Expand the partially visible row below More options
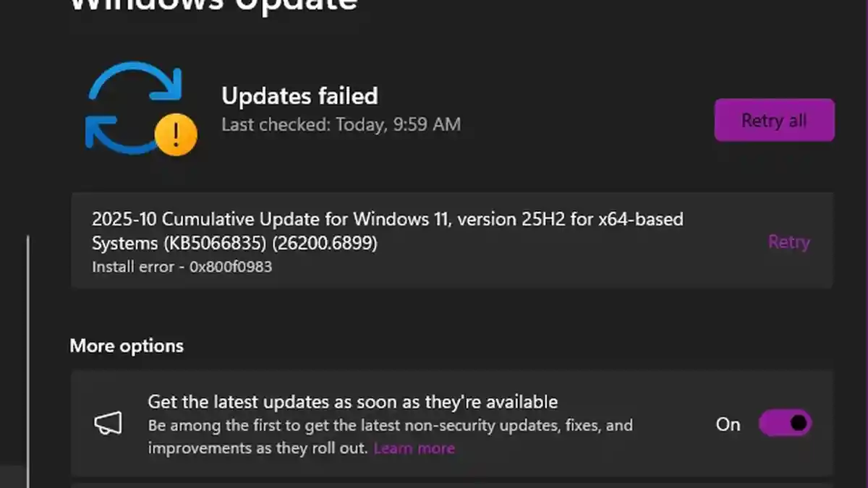The image size is (868, 488). [x=452, y=483]
